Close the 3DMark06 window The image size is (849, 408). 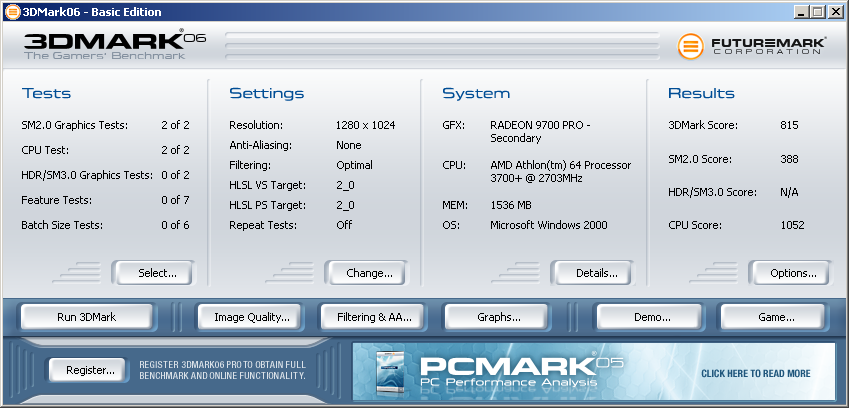point(835,11)
